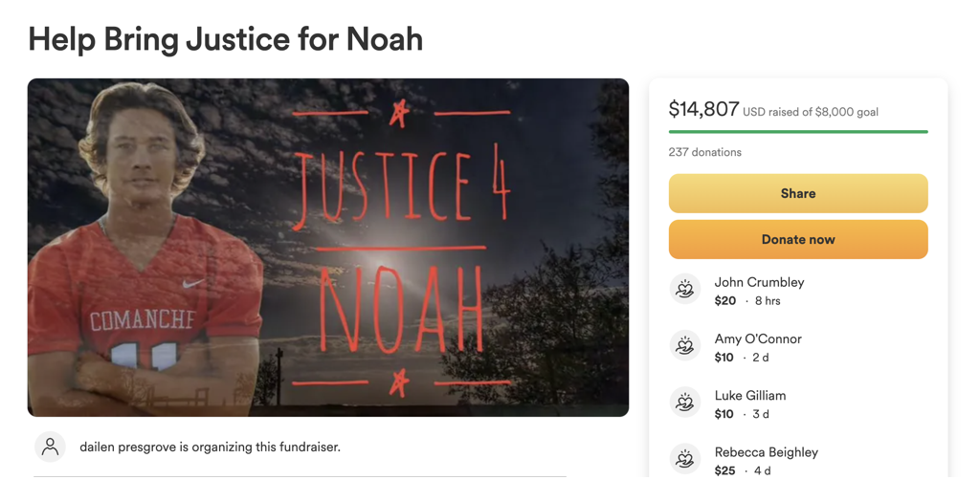Click the $14,807 raised amount

click(703, 109)
